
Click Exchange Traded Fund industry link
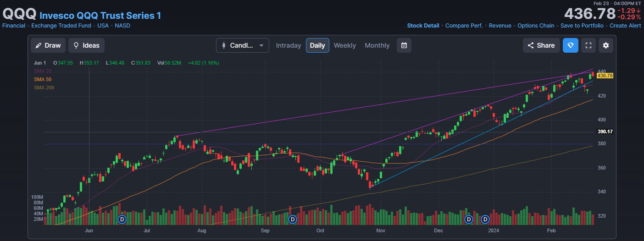coord(61,26)
